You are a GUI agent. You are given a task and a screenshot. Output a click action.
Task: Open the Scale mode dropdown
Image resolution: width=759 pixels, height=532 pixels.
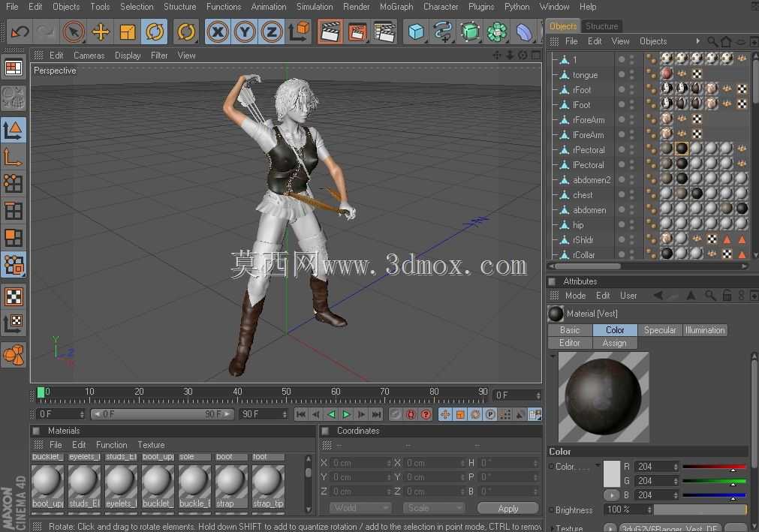(x=434, y=508)
